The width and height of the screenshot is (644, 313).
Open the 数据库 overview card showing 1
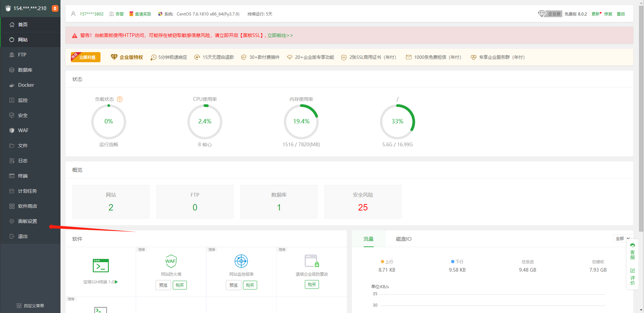(x=279, y=202)
